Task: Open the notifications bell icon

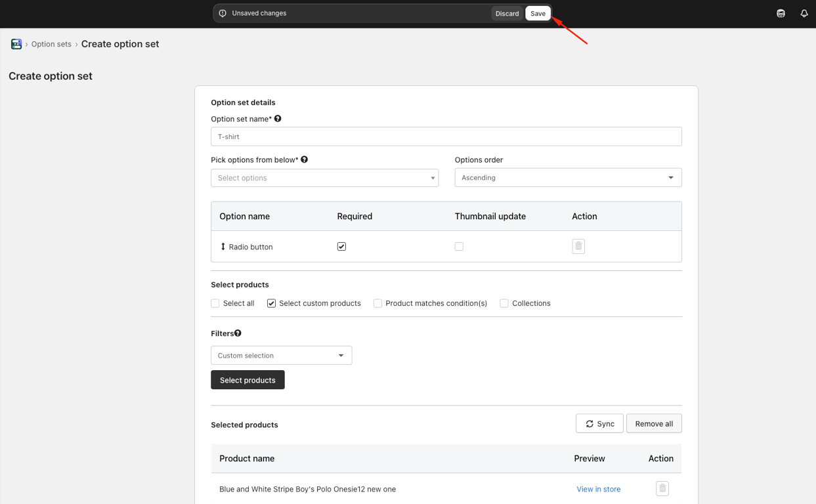Action: coord(804,13)
